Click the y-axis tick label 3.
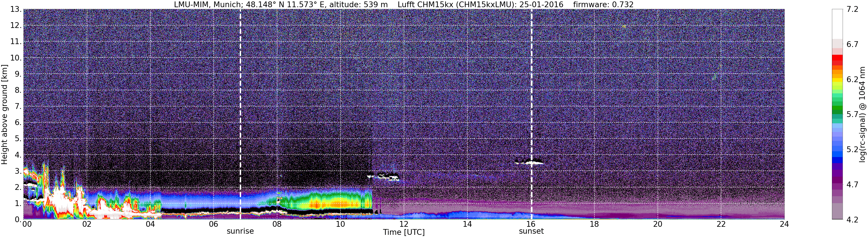The width and height of the screenshot is (868, 238). click(18, 171)
